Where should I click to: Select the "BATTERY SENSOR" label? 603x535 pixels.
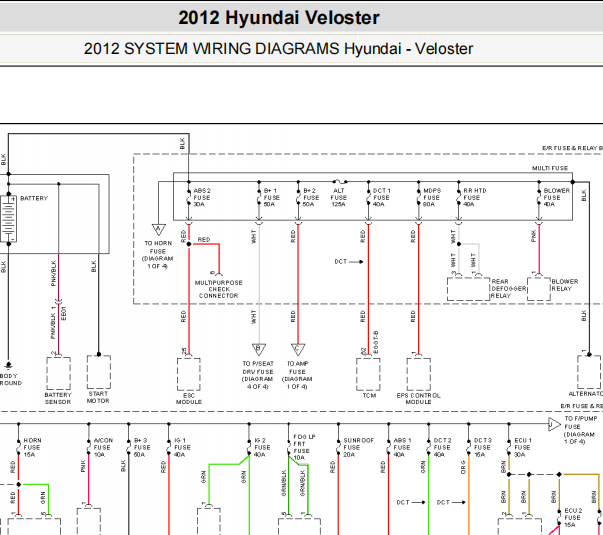tap(58, 398)
